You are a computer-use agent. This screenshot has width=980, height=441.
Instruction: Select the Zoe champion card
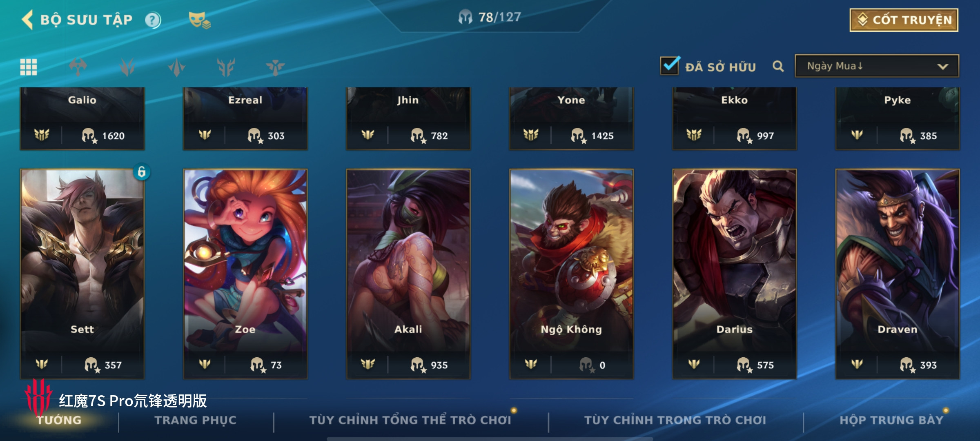(x=245, y=274)
